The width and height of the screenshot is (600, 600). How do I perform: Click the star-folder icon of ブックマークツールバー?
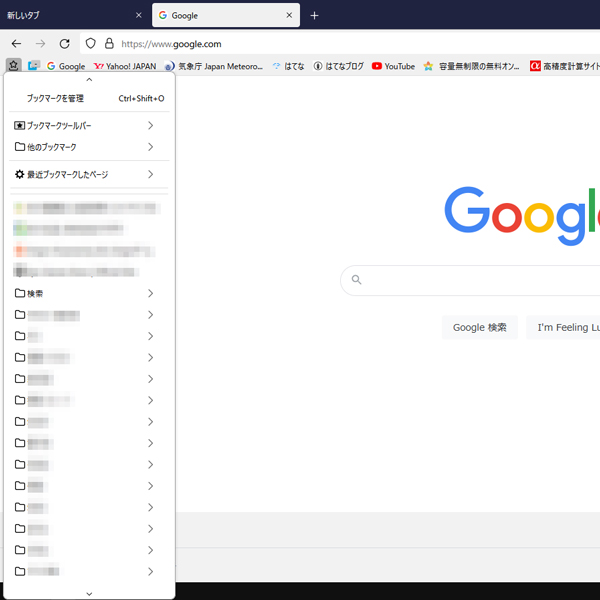20,126
